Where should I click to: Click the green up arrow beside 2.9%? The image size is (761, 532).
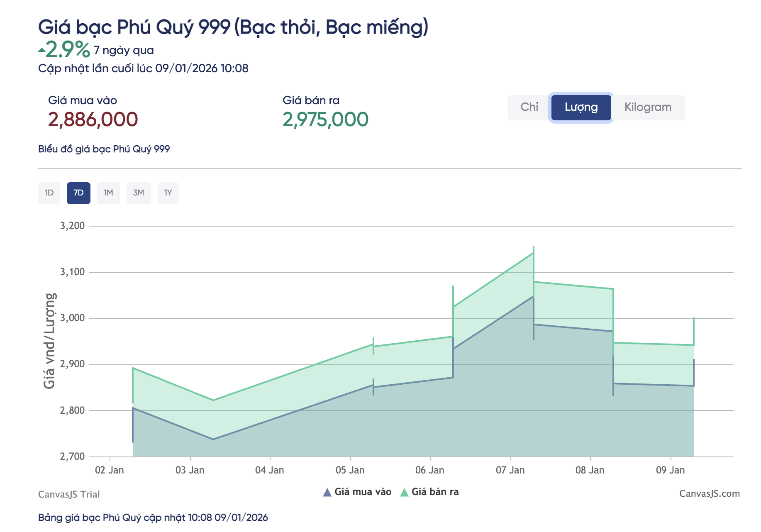(41, 51)
